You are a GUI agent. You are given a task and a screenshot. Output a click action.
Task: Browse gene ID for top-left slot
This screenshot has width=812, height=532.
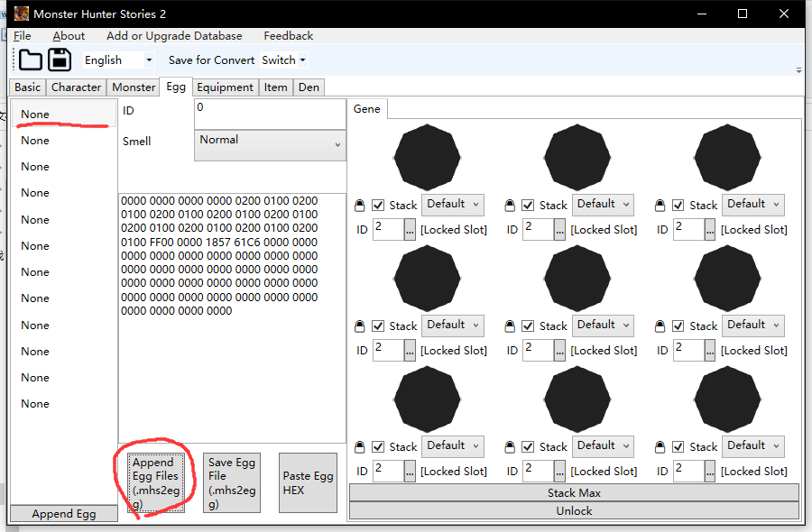[x=410, y=229]
